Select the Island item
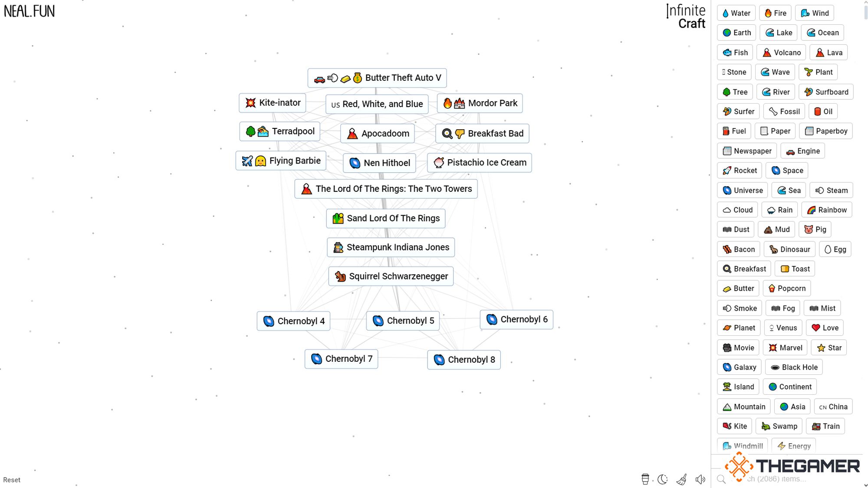This screenshot has width=868, height=488. tap(738, 387)
